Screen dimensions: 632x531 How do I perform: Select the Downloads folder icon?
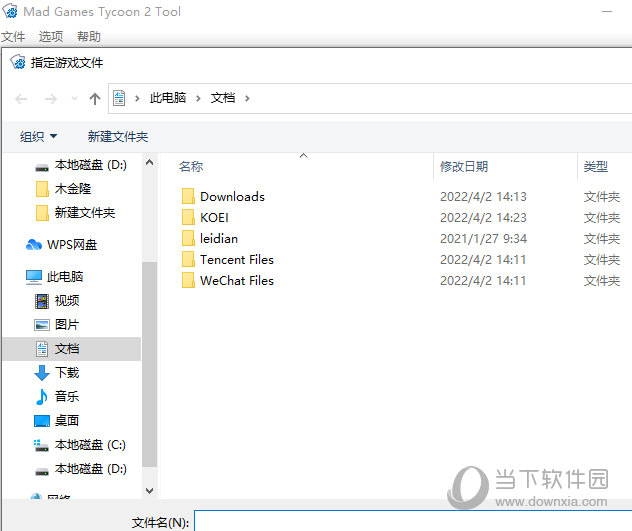click(x=188, y=196)
